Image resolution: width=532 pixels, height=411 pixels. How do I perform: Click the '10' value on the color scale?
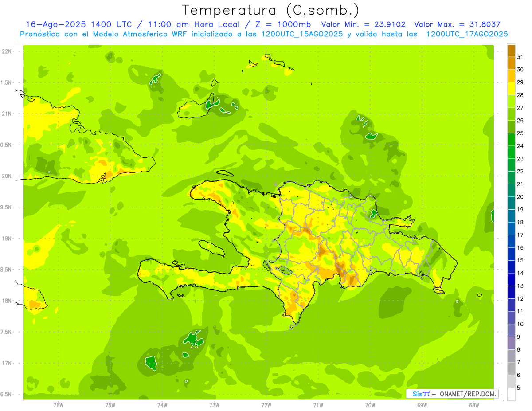pyautogui.click(x=520, y=324)
